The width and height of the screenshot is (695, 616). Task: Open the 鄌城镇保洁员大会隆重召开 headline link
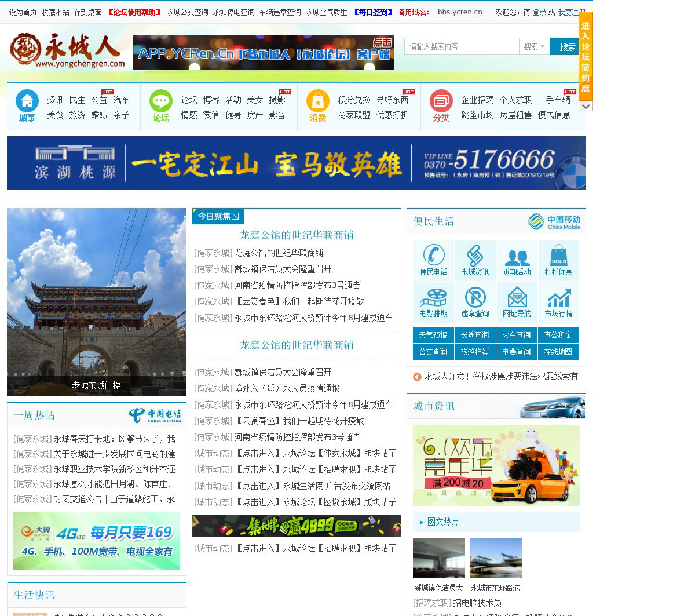pos(283,269)
